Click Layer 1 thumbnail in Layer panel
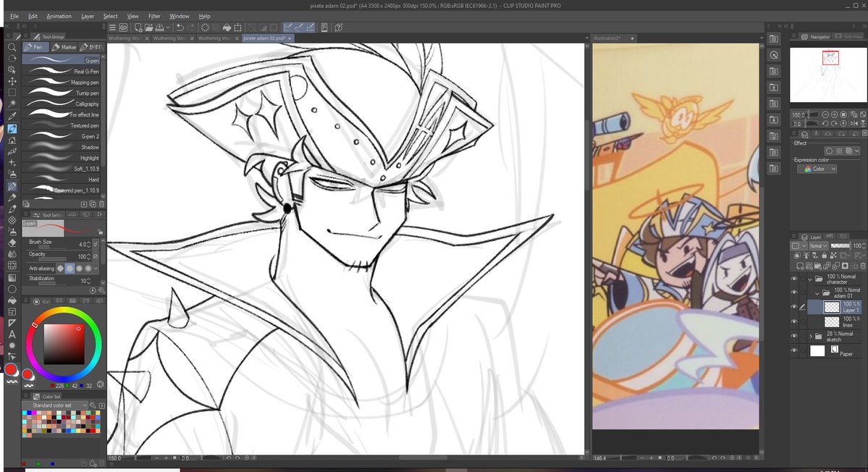This screenshot has width=868, height=472. [x=832, y=307]
